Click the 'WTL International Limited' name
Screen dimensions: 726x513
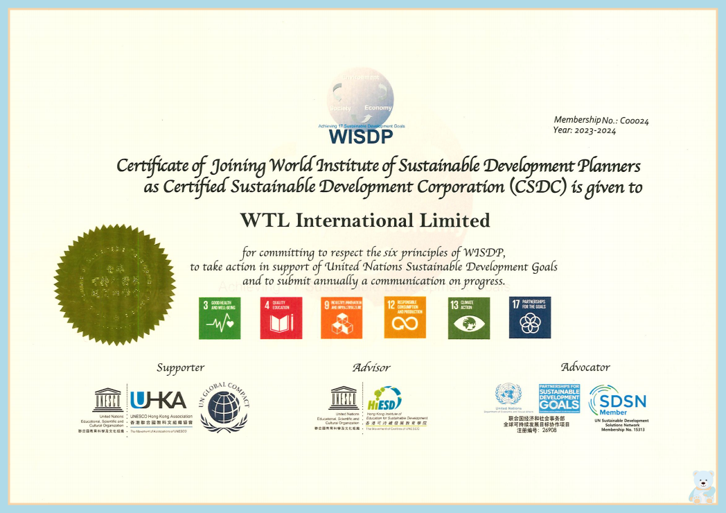click(365, 220)
